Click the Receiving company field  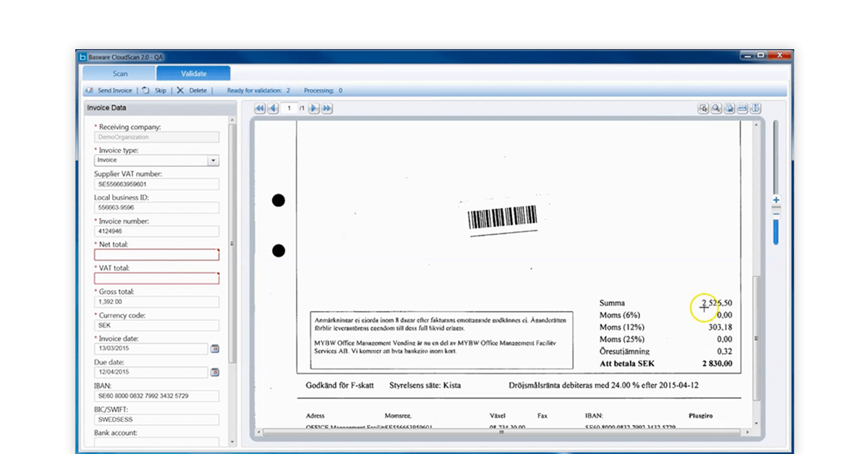(156, 137)
